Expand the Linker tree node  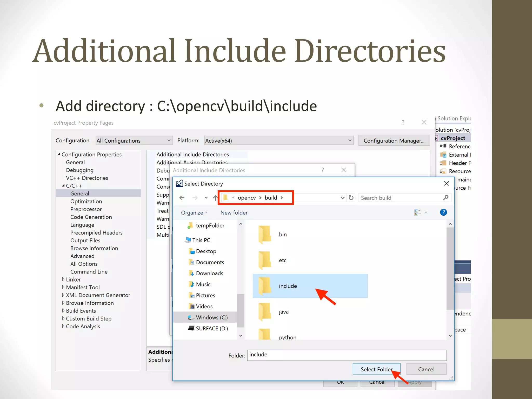pyautogui.click(x=63, y=280)
